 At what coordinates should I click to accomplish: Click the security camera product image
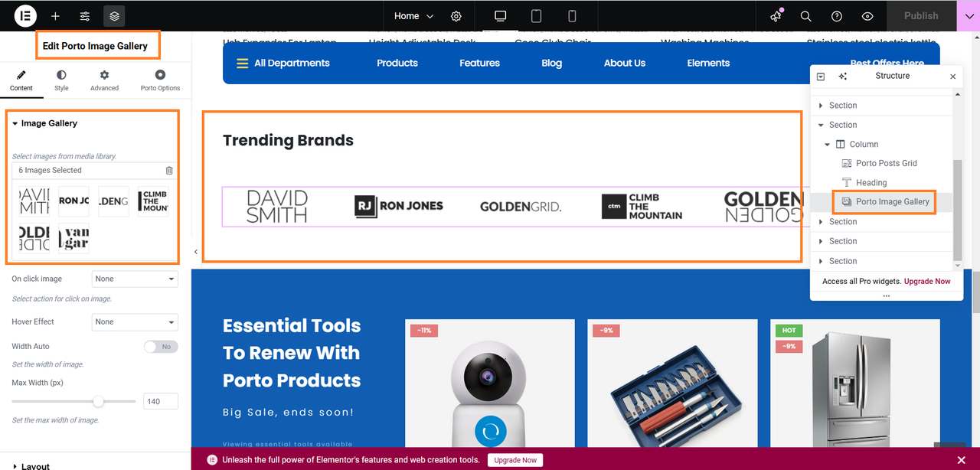coord(489,384)
